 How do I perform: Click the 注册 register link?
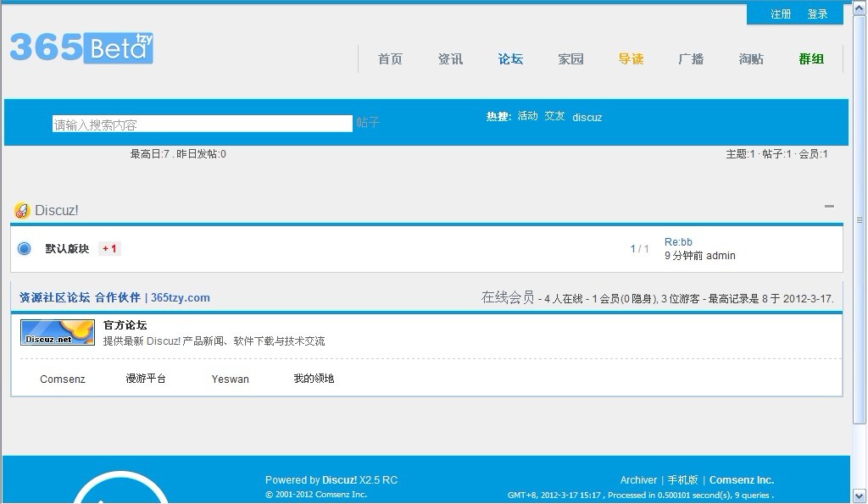pos(781,14)
